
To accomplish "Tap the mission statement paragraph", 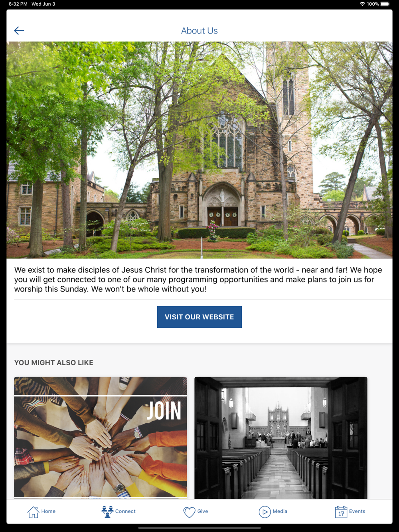I will (198, 280).
